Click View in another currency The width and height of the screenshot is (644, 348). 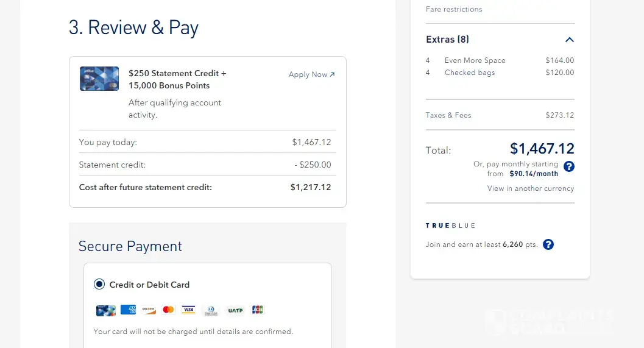(531, 188)
